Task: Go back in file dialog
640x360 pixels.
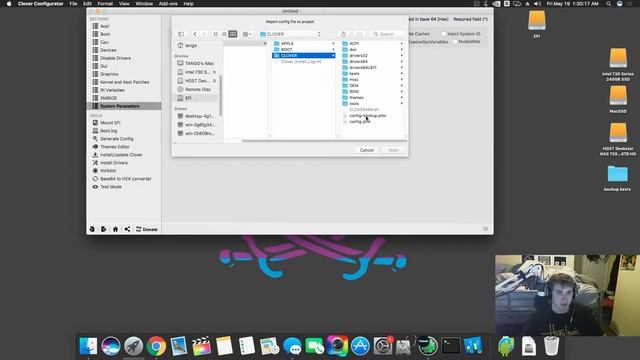Action: (195, 34)
